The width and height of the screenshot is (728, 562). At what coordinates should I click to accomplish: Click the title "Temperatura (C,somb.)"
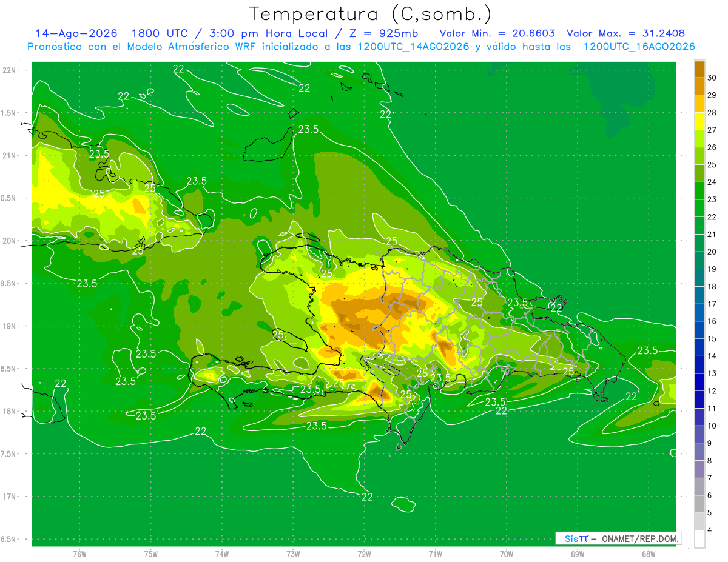coord(370,13)
